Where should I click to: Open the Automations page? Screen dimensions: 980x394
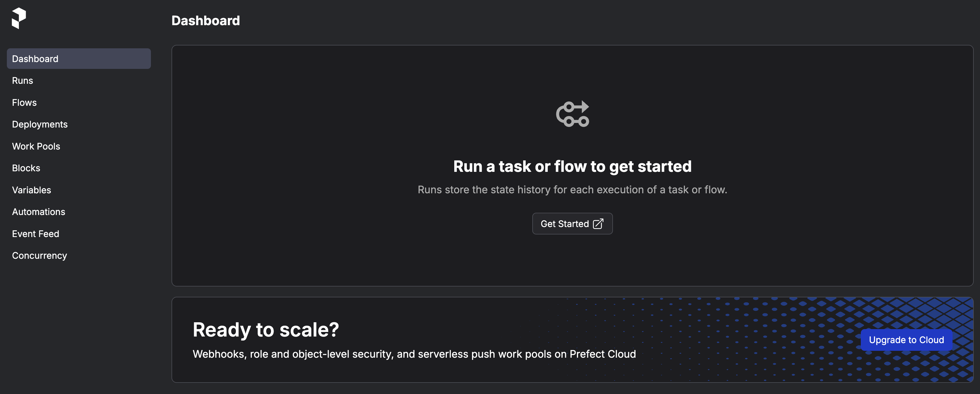pyautogui.click(x=38, y=212)
